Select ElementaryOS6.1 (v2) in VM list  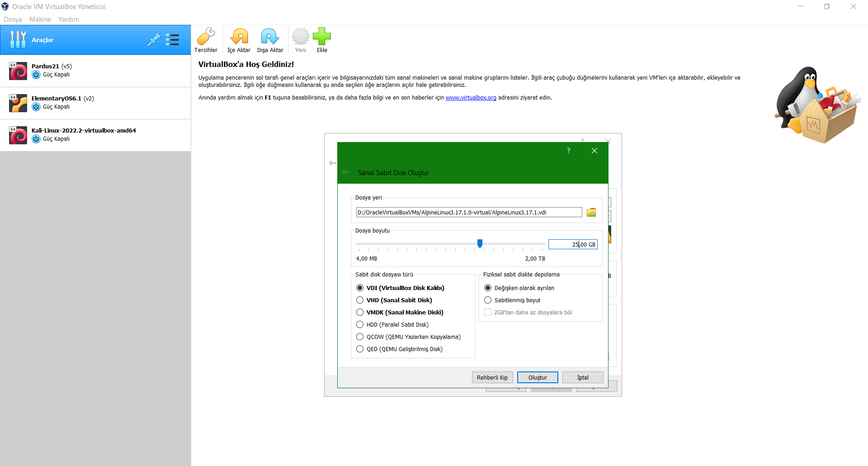coord(95,103)
